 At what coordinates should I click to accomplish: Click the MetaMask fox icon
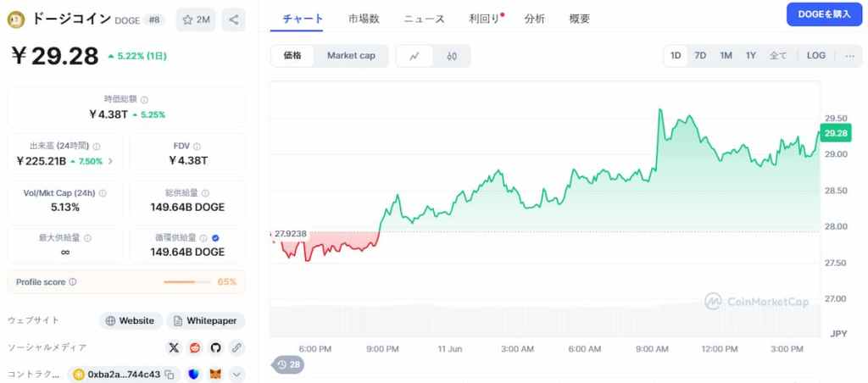point(215,375)
